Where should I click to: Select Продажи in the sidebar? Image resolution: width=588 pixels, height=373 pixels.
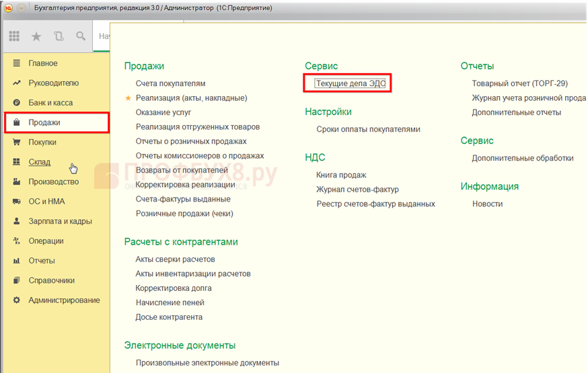pos(44,122)
